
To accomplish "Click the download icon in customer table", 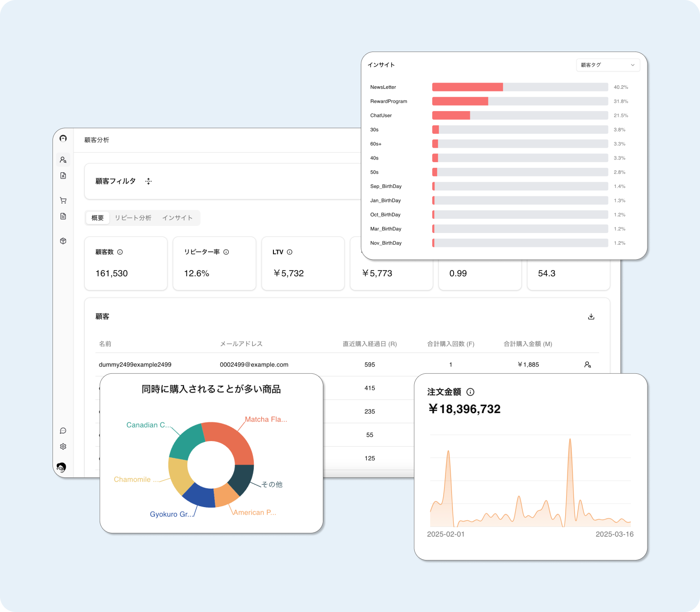I will (x=591, y=316).
